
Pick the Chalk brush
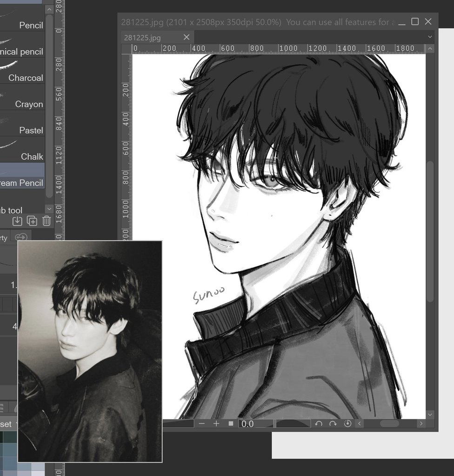coord(22,149)
